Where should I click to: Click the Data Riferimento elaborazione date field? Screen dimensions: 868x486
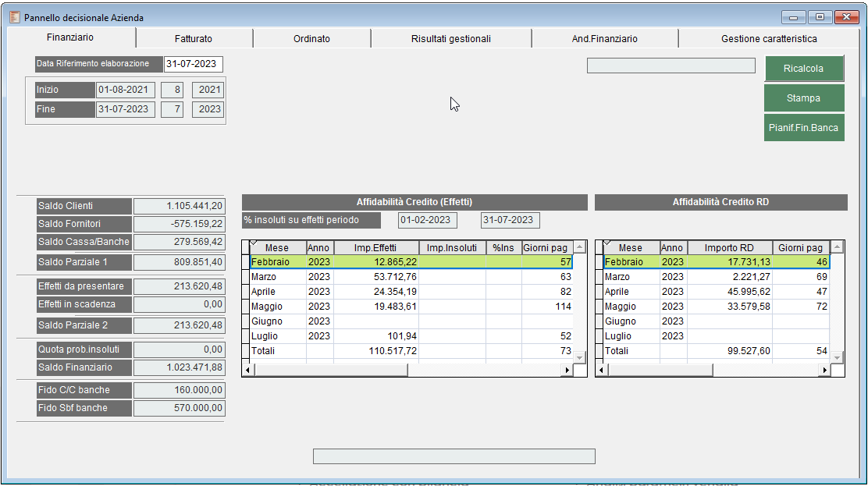[x=193, y=64]
